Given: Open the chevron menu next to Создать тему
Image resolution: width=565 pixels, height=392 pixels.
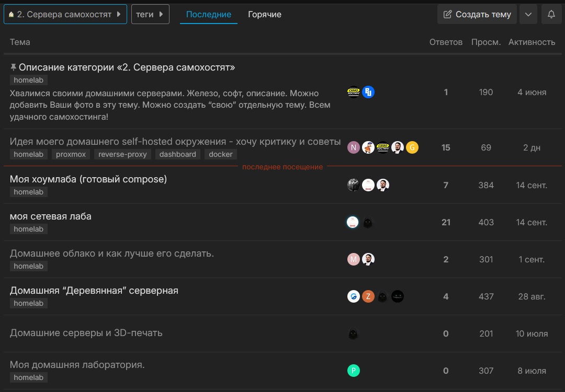Looking at the screenshot, I should [528, 15].
